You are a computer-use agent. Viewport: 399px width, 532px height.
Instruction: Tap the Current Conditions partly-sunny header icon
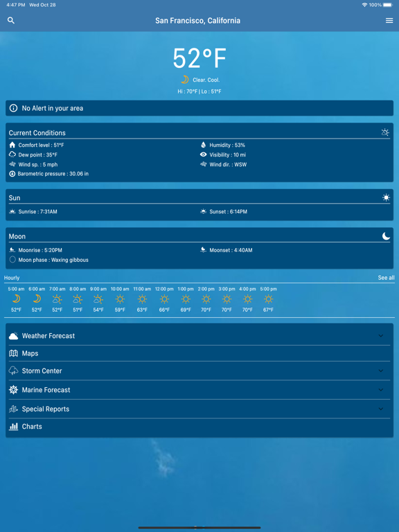pyautogui.click(x=385, y=132)
